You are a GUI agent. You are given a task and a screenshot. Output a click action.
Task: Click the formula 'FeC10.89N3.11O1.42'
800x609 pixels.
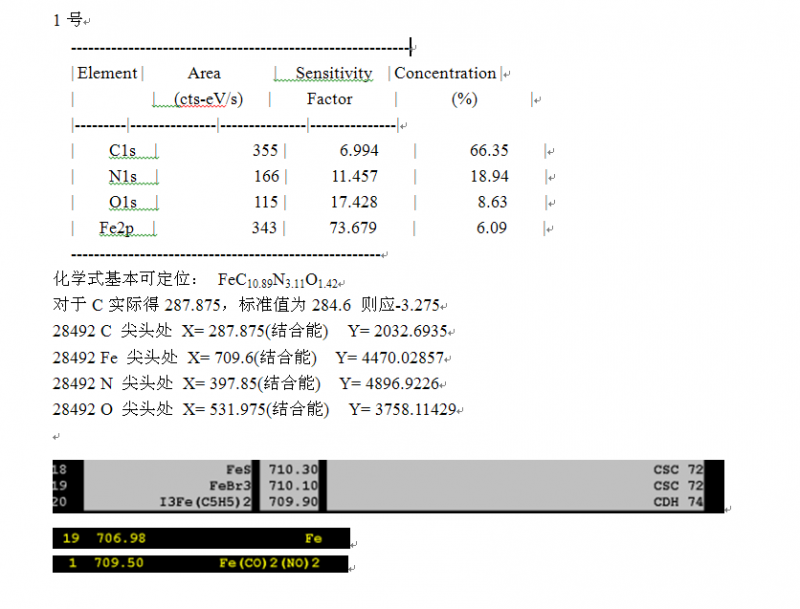pos(278,280)
